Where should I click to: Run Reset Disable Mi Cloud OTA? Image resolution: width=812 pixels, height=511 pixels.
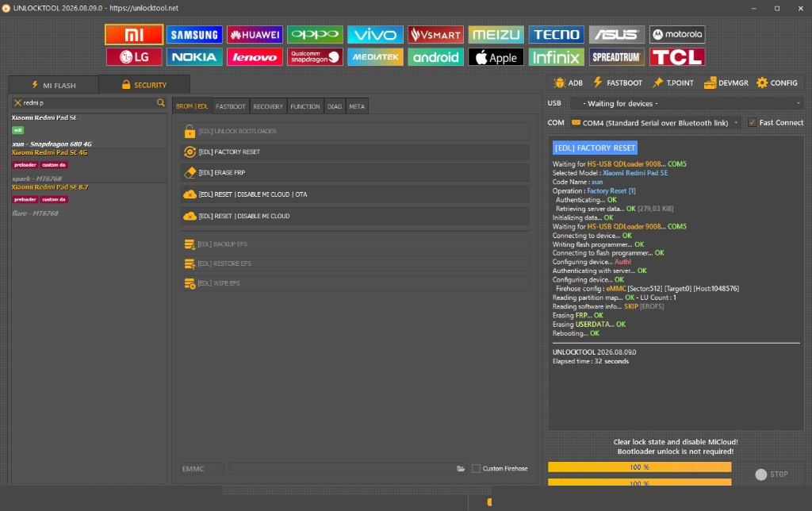point(354,194)
